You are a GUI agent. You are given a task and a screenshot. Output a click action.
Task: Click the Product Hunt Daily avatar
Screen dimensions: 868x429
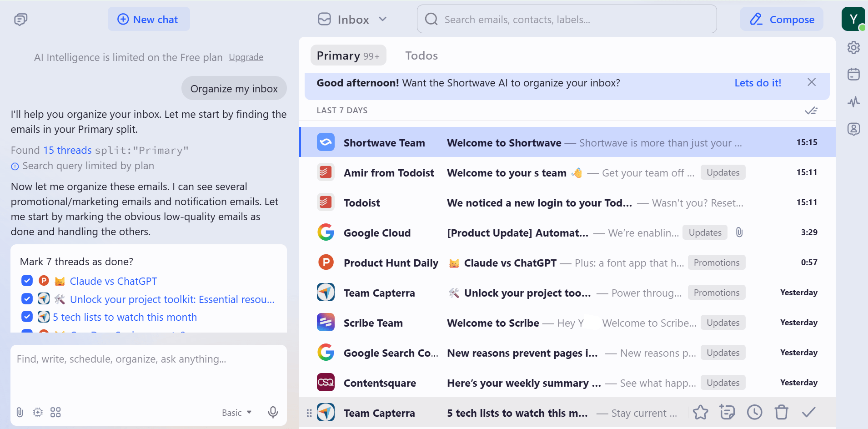(x=326, y=262)
